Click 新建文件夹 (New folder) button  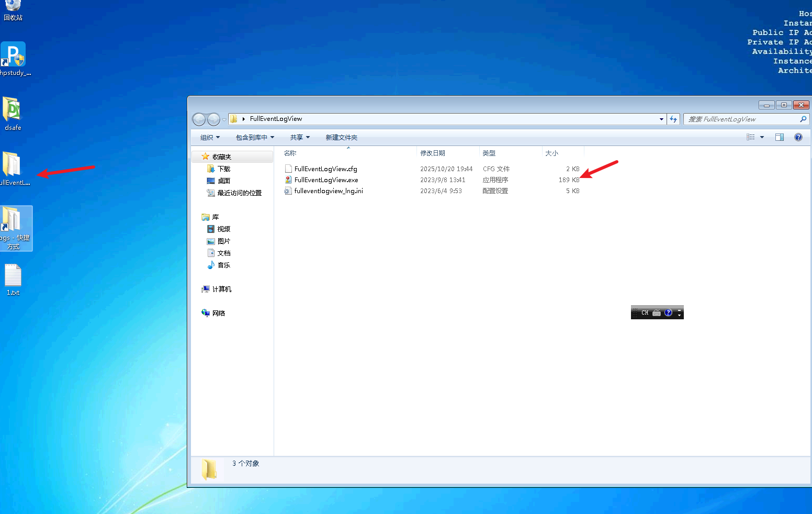341,138
